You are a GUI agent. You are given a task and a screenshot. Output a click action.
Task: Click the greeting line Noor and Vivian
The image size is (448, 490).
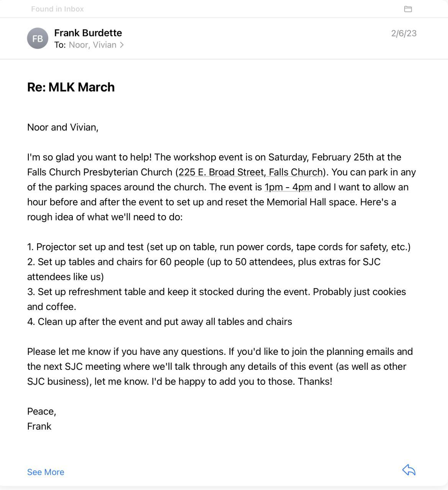point(63,127)
